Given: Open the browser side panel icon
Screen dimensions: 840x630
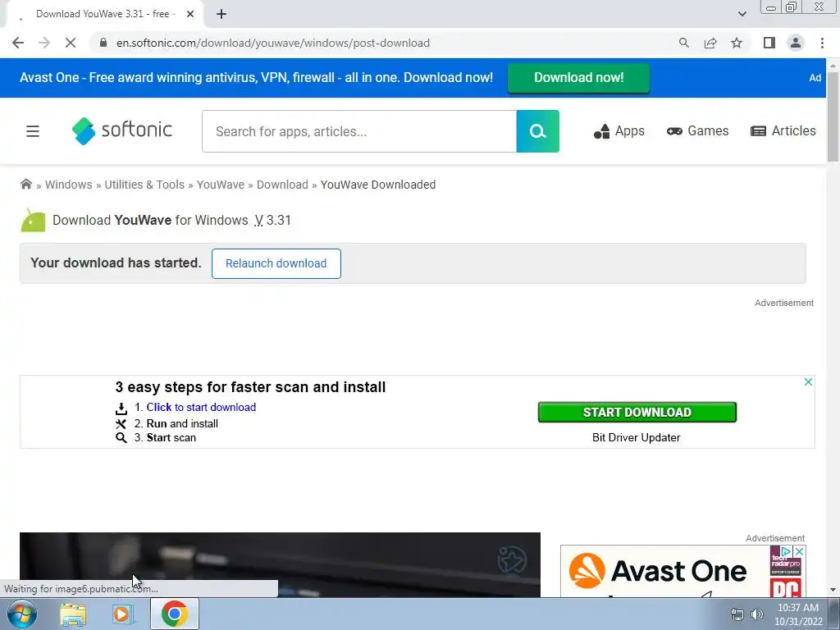Looking at the screenshot, I should (769, 43).
